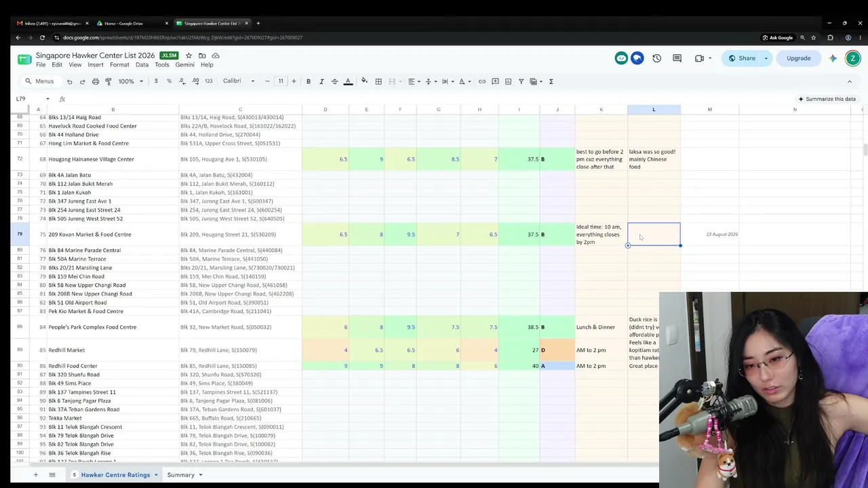Insert a comment from toolbar
The height and width of the screenshot is (488, 868).
tap(495, 81)
